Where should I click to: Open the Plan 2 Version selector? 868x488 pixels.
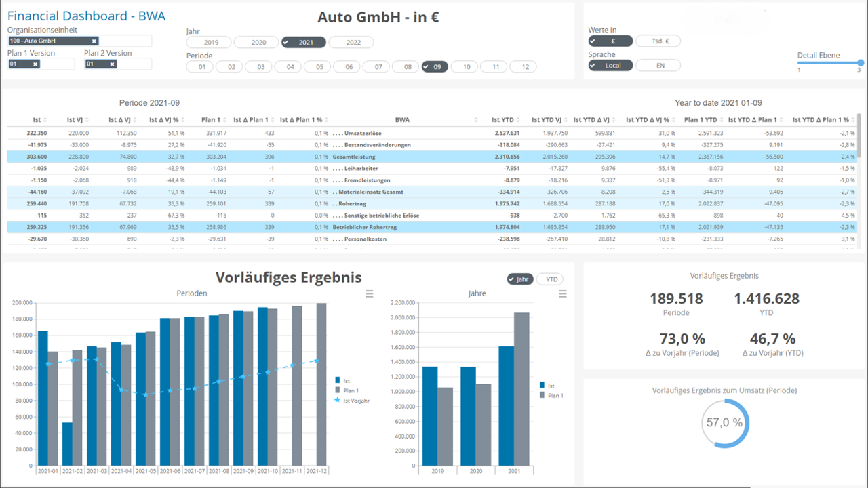pos(134,64)
